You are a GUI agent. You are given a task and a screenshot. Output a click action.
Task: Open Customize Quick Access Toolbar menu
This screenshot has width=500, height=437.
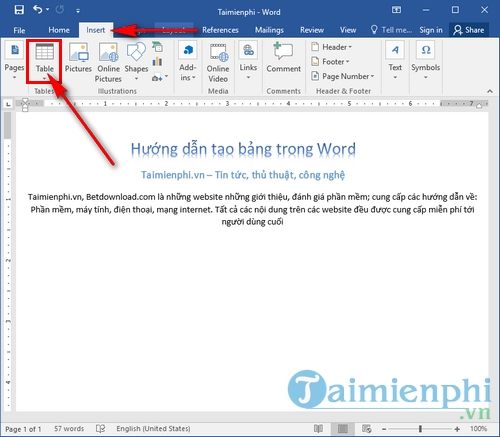coord(78,11)
